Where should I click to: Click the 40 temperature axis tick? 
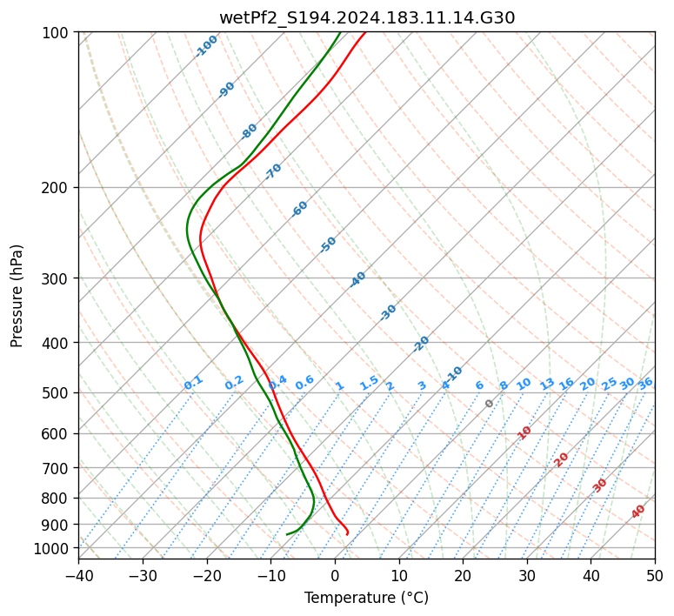(x=591, y=575)
